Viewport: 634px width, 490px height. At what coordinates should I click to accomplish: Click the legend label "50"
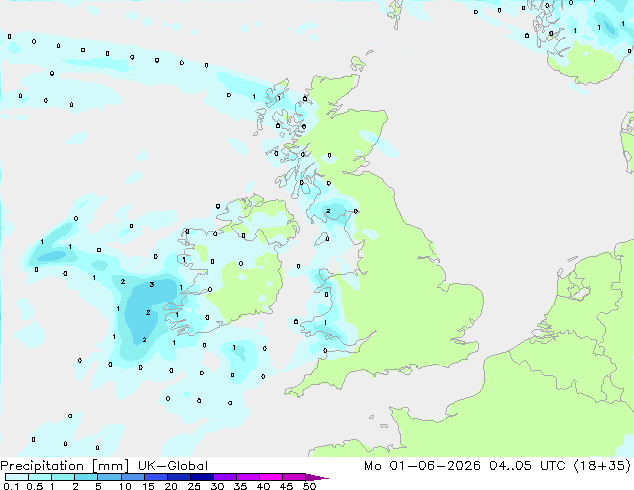point(310,486)
